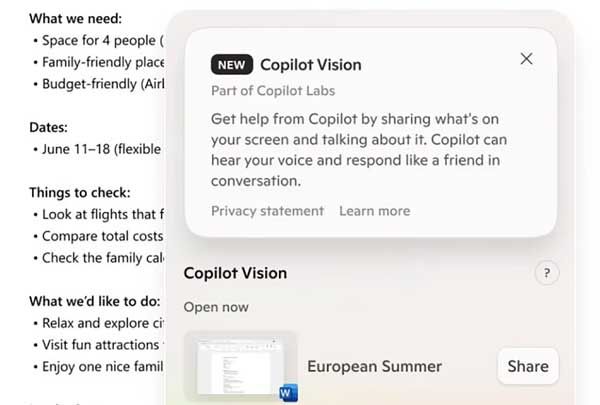Select the European Summer document thumbnail
This screenshot has height=405, width=600.
(x=240, y=364)
